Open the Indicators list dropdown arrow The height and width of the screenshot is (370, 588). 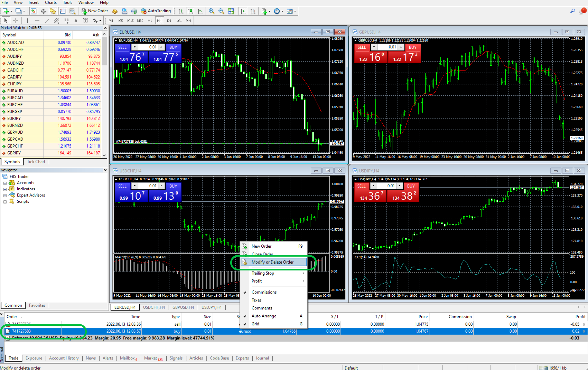click(x=269, y=11)
